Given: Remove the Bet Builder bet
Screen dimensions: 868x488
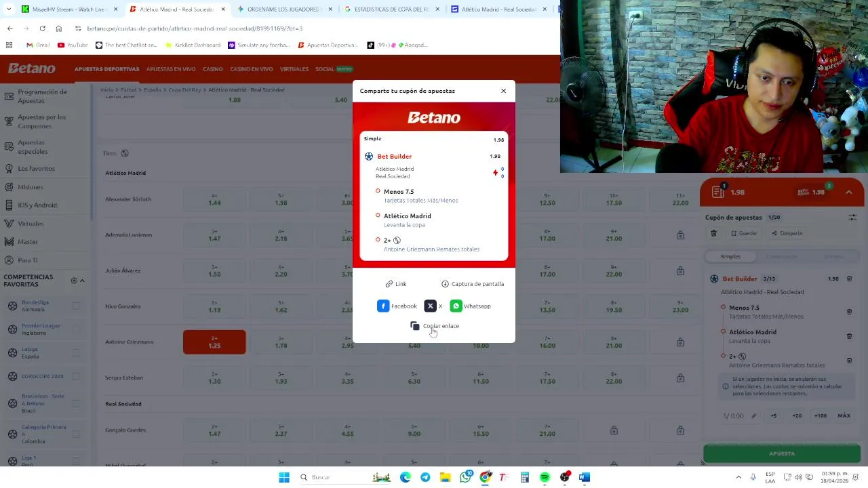Looking at the screenshot, I should [849, 279].
